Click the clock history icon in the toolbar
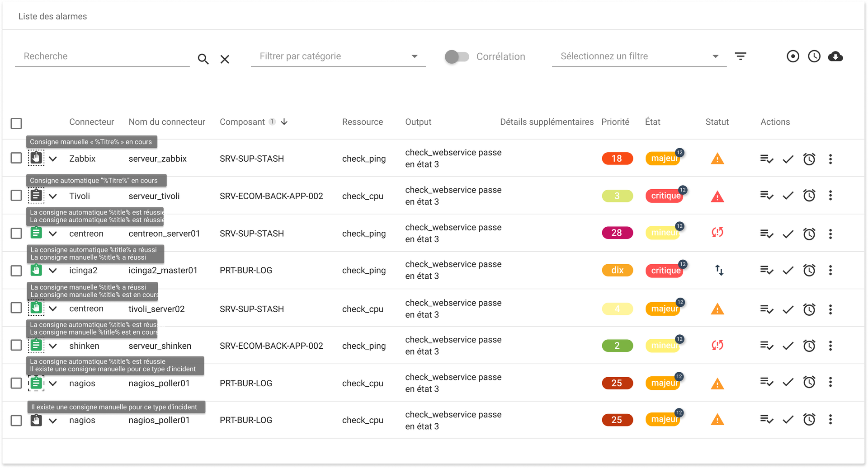Screen dimensions: 868x468 coord(814,56)
